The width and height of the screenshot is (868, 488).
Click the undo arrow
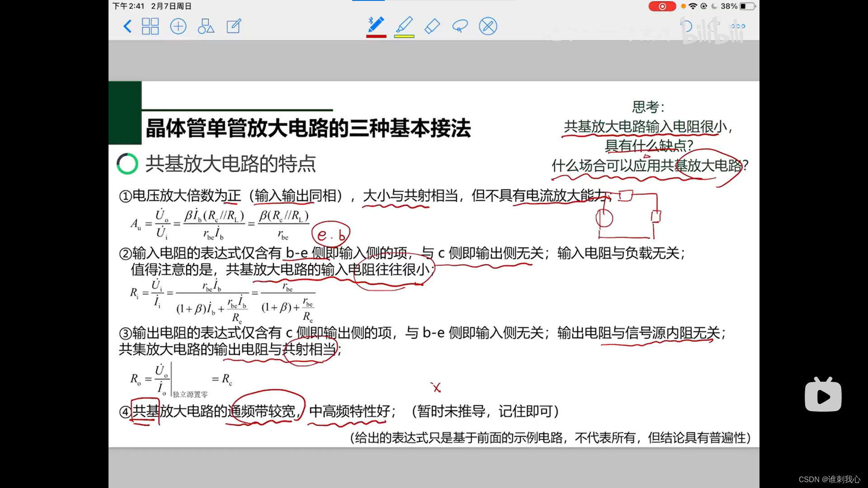pos(686,26)
